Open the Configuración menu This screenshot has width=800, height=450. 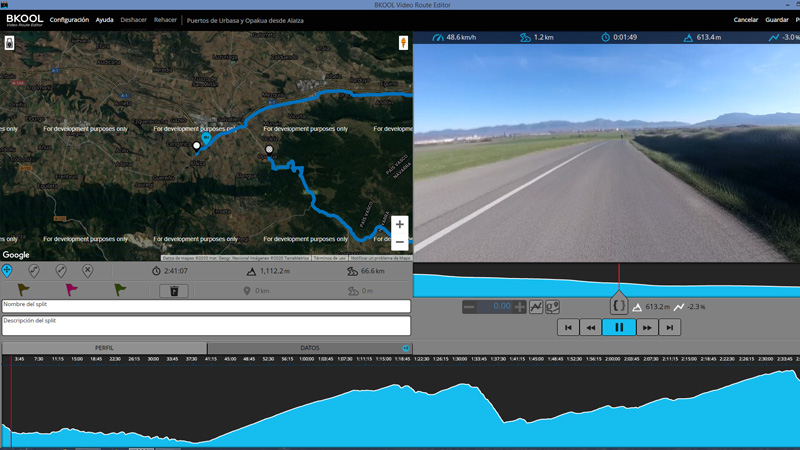coord(69,20)
